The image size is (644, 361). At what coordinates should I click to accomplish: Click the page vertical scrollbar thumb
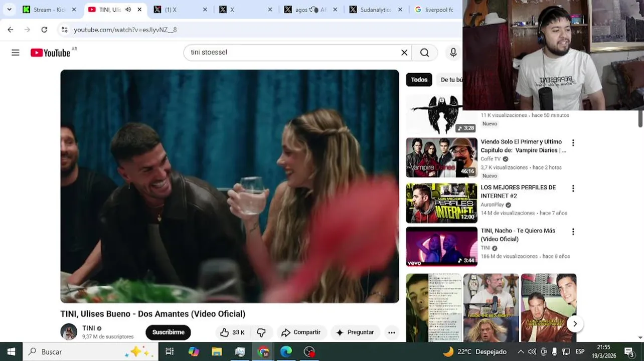coord(640,118)
